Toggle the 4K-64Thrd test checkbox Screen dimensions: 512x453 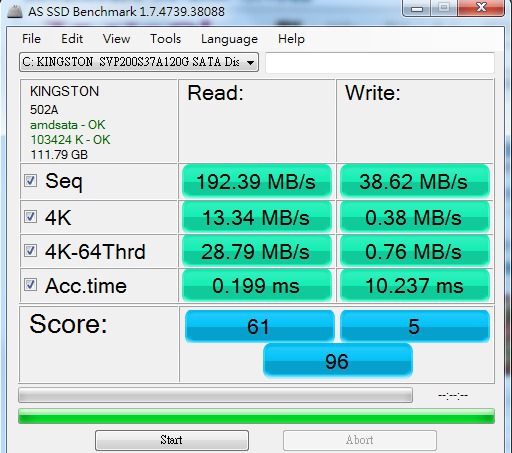[x=30, y=251]
